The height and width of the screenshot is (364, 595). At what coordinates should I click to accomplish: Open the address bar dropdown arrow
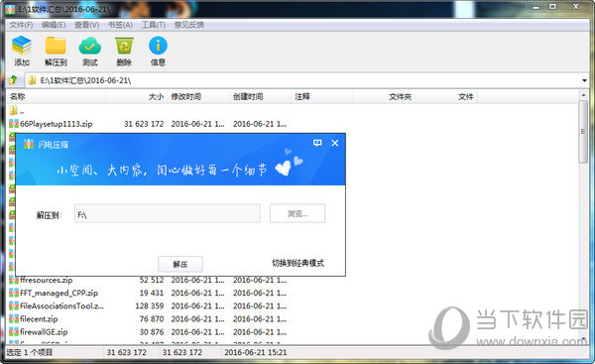(x=584, y=80)
